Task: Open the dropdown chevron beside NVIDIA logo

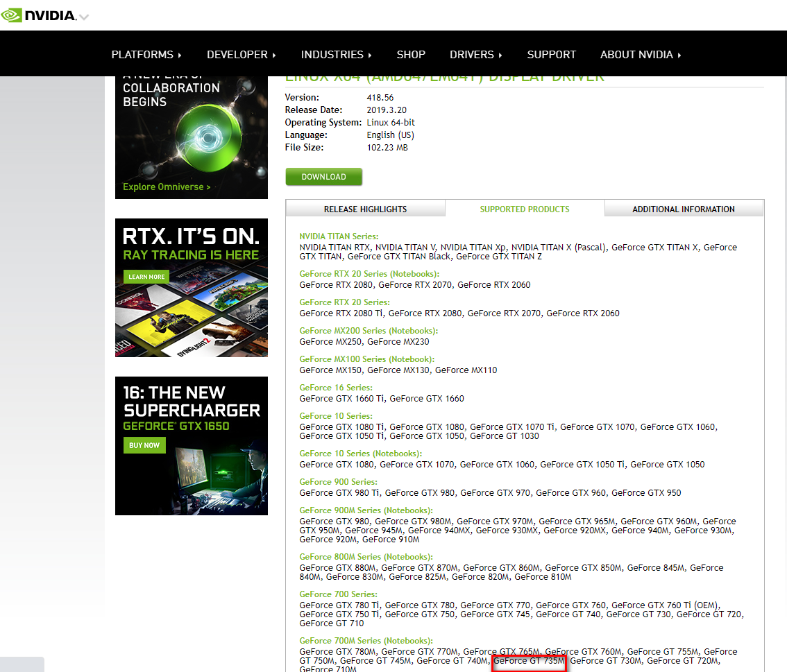Action: pos(84,17)
